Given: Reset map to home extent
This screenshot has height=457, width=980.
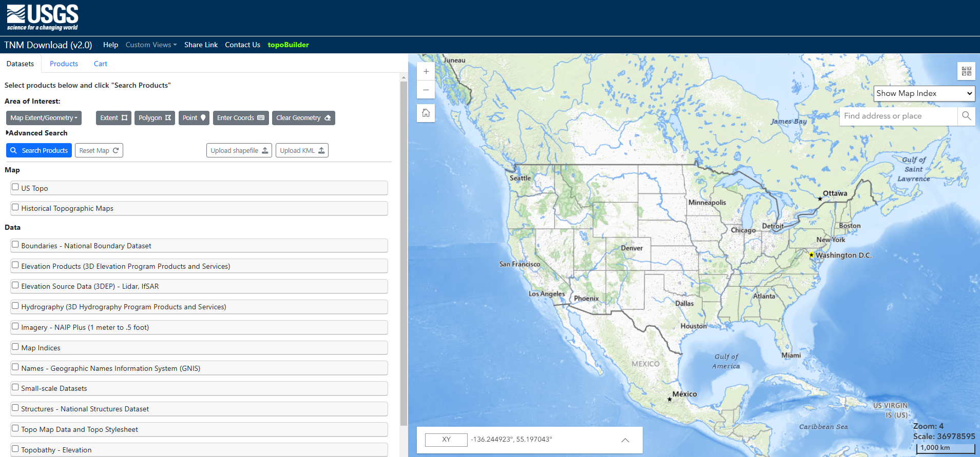Looking at the screenshot, I should click(x=426, y=113).
